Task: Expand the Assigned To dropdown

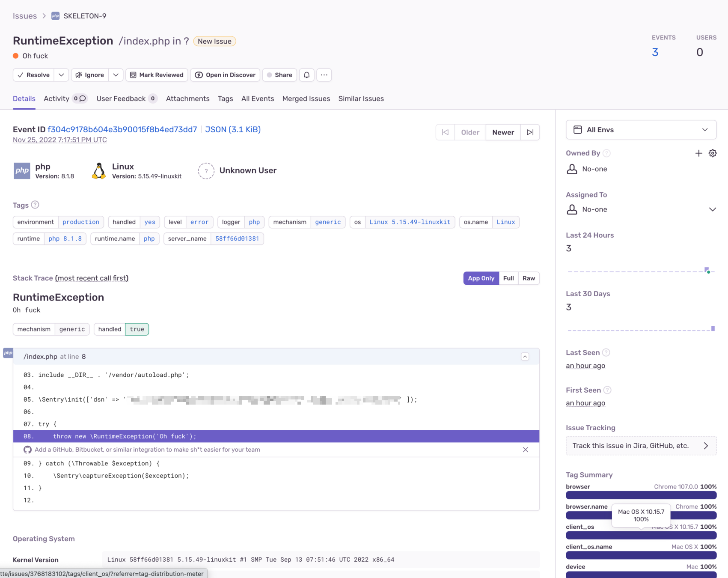Action: pos(713,209)
